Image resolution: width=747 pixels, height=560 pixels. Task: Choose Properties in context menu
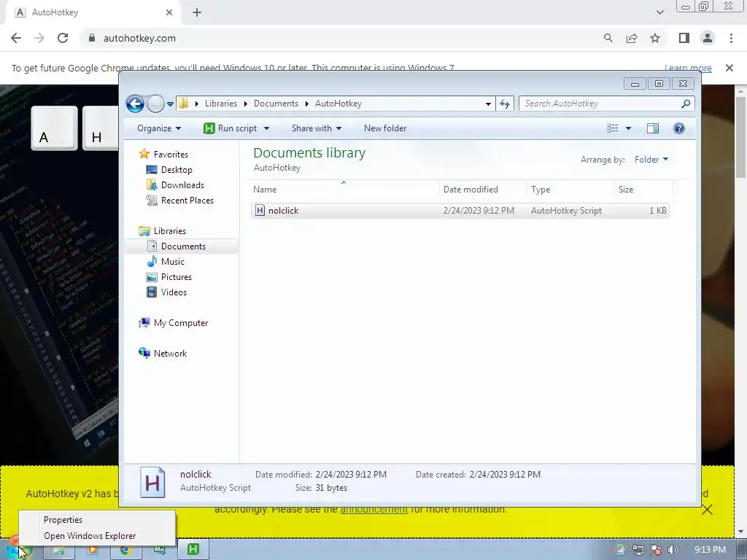pos(97,519)
